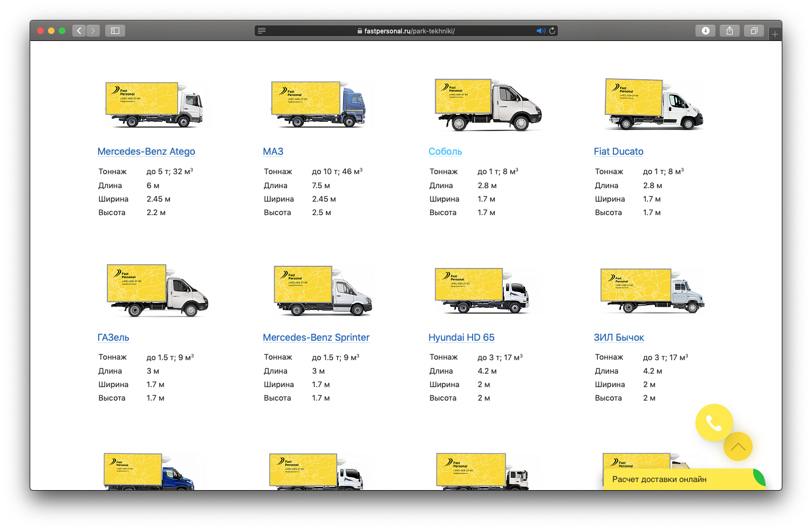Click 'Высота' label under Hyundai HD 65
This screenshot has height=530, width=812.
(443, 398)
